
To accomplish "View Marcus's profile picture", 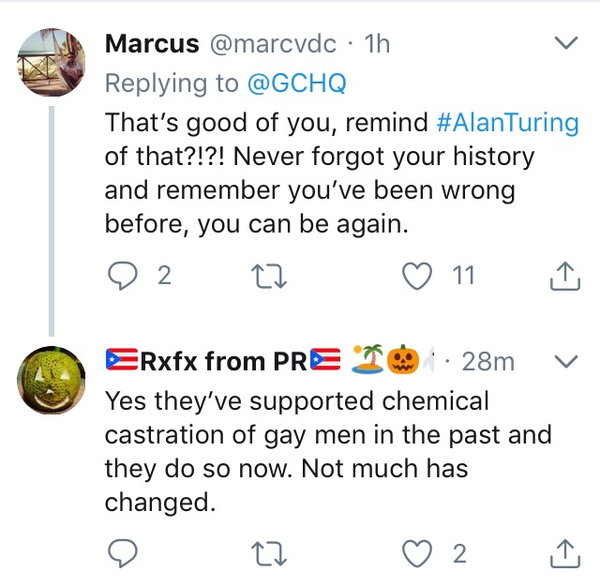I will 52,59.
